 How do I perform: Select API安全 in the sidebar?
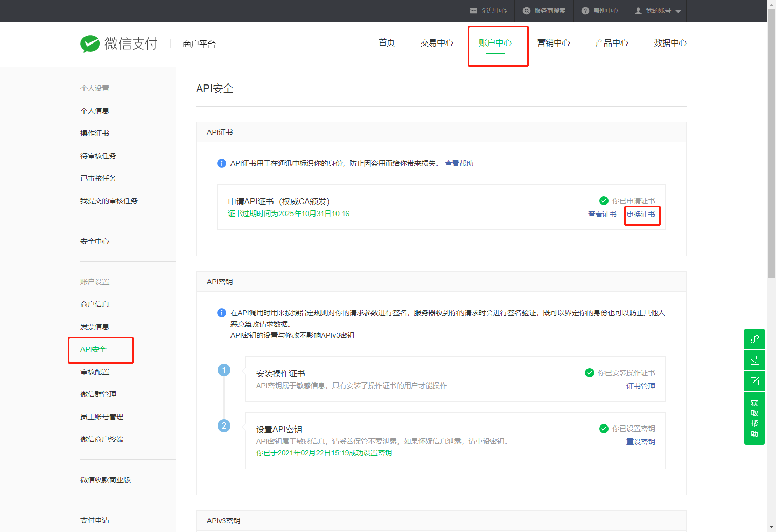tap(93, 349)
